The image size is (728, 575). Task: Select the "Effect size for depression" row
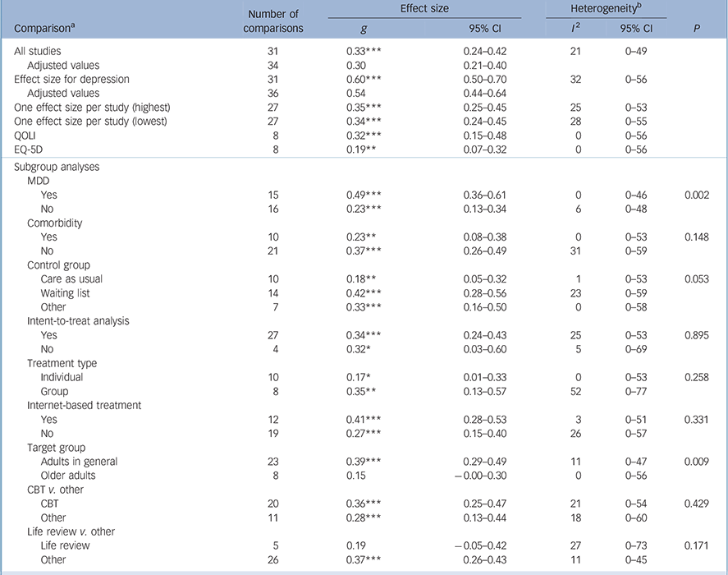(x=71, y=80)
